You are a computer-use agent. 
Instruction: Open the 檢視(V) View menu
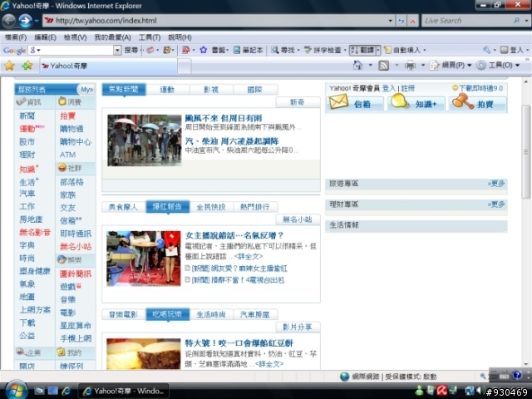click(75, 37)
